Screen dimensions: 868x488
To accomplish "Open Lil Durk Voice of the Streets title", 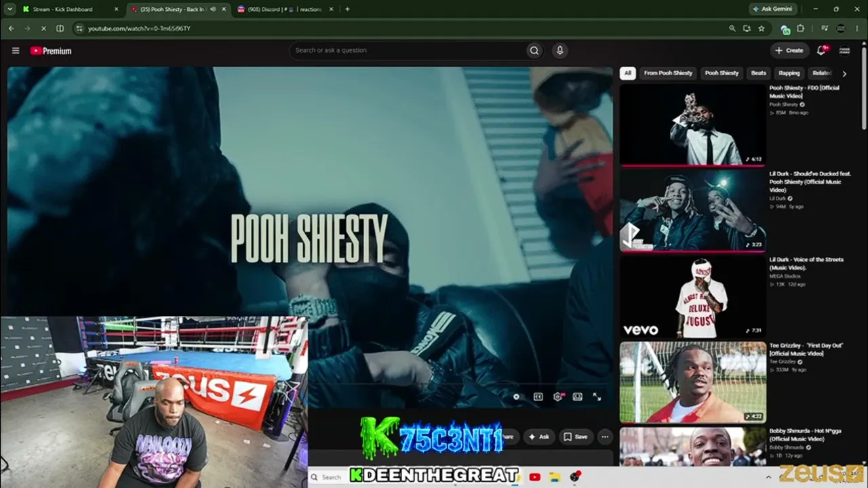I will [x=806, y=264].
